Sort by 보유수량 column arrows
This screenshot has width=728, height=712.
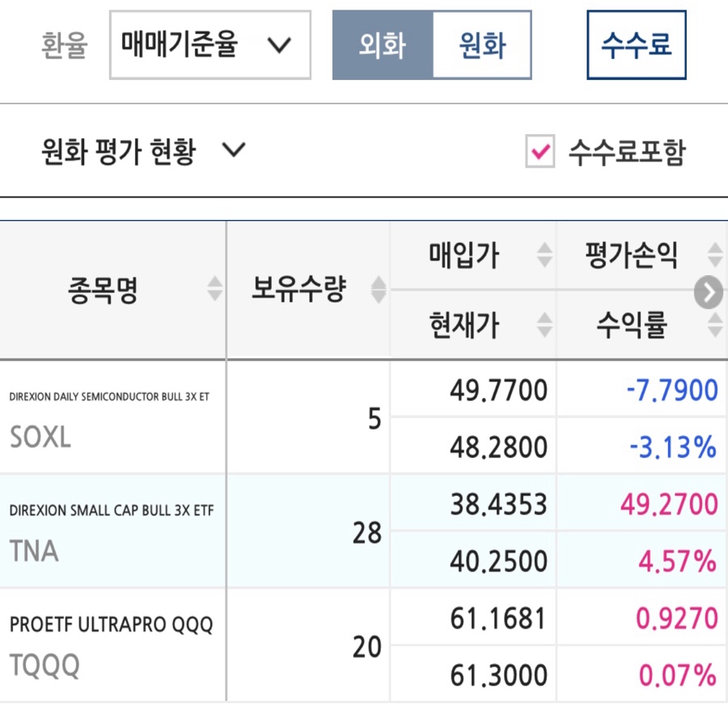(x=379, y=290)
